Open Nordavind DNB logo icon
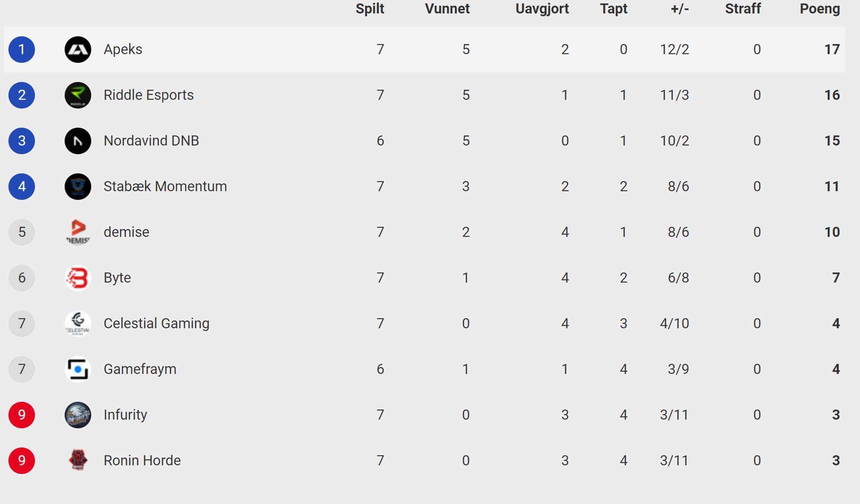860x504 pixels. point(78,141)
